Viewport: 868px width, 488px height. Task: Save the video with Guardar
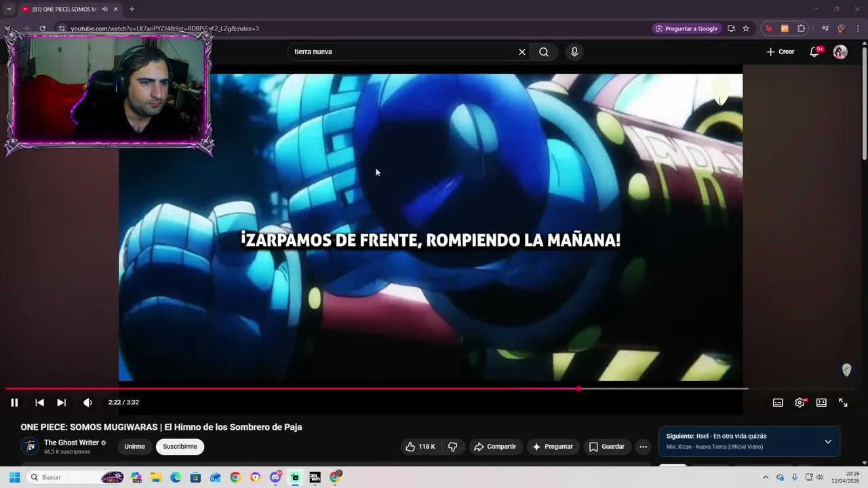pos(606,447)
